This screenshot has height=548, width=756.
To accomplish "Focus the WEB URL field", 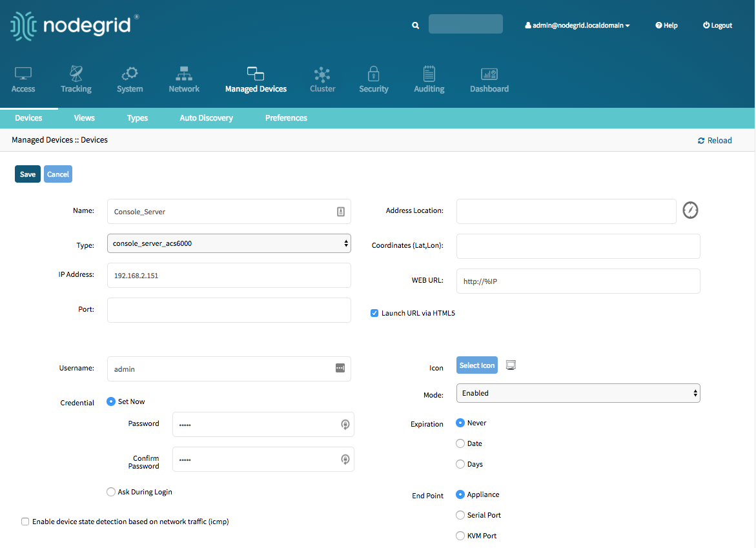I will pos(578,281).
